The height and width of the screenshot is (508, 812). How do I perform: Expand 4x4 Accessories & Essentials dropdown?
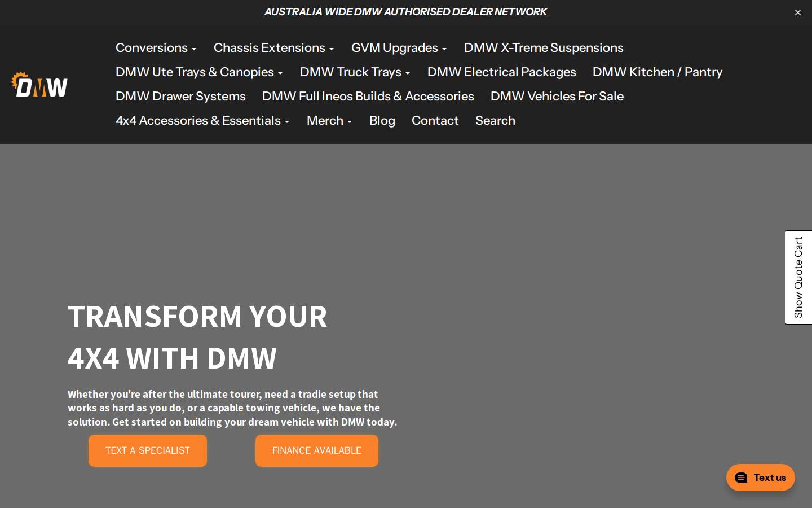click(x=202, y=121)
